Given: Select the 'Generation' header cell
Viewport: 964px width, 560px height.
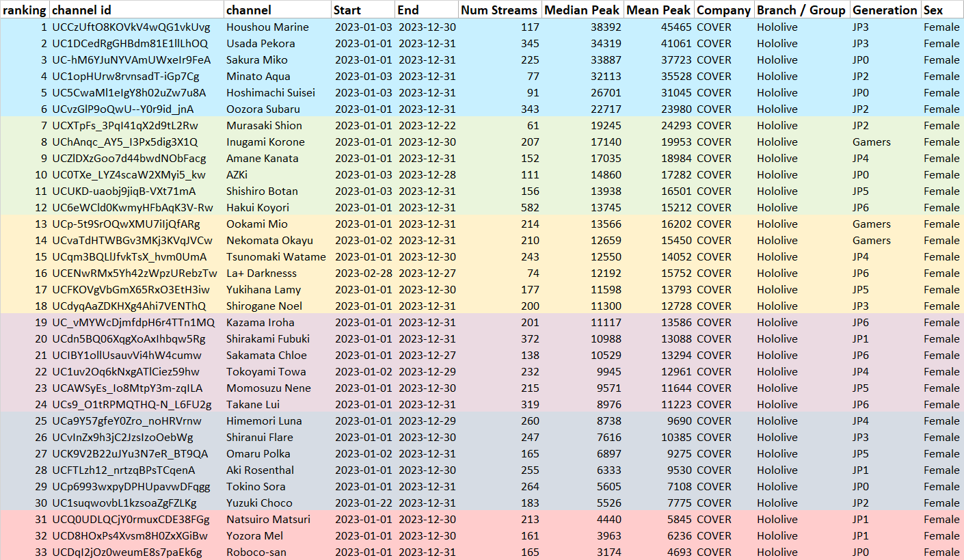Looking at the screenshot, I should pos(885,10).
